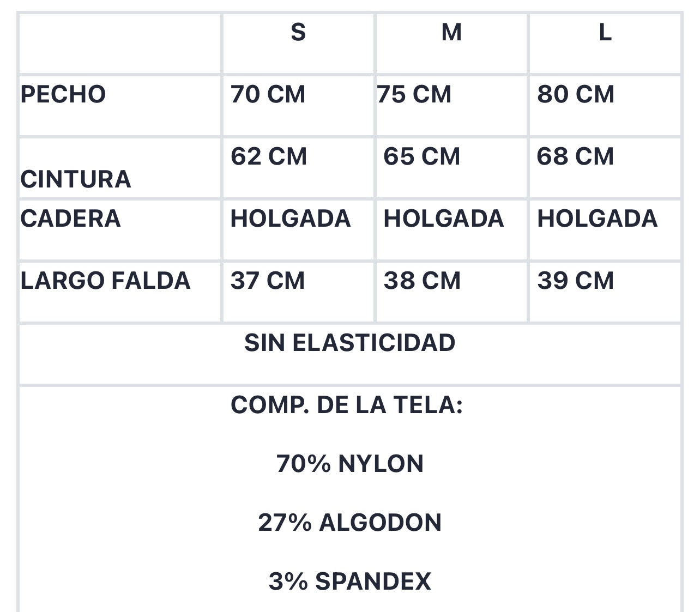Click the 39 CM skirt length cell
Image resolution: width=700 pixels, height=612 pixels.
coord(576,281)
